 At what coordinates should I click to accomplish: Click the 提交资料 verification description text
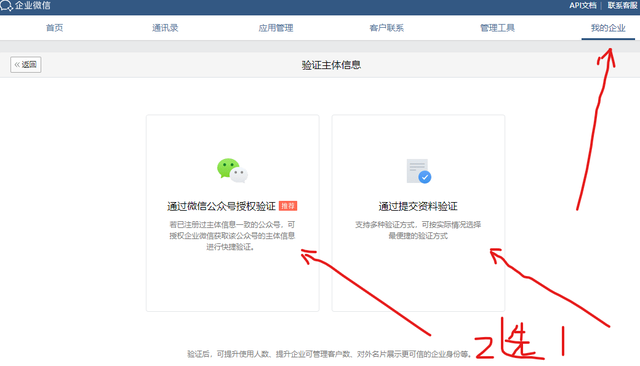(418, 230)
